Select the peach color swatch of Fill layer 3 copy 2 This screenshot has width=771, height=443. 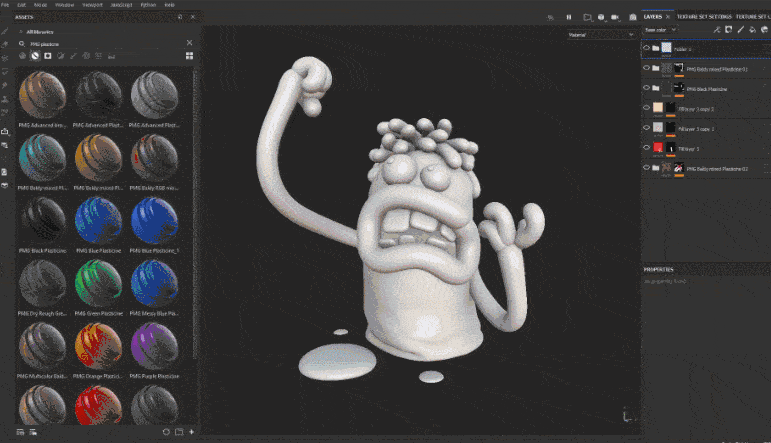coord(658,108)
